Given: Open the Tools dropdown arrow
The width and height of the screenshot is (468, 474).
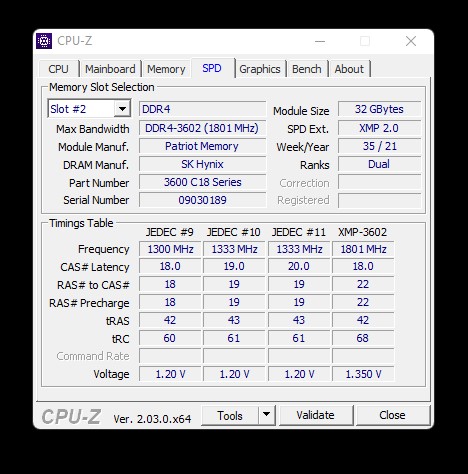Looking at the screenshot, I should coord(266,415).
